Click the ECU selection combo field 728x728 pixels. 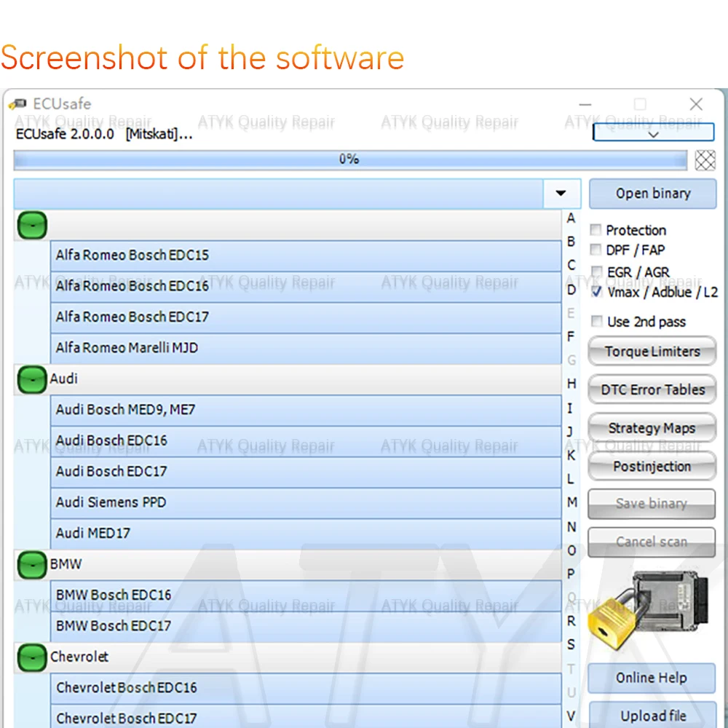279,194
